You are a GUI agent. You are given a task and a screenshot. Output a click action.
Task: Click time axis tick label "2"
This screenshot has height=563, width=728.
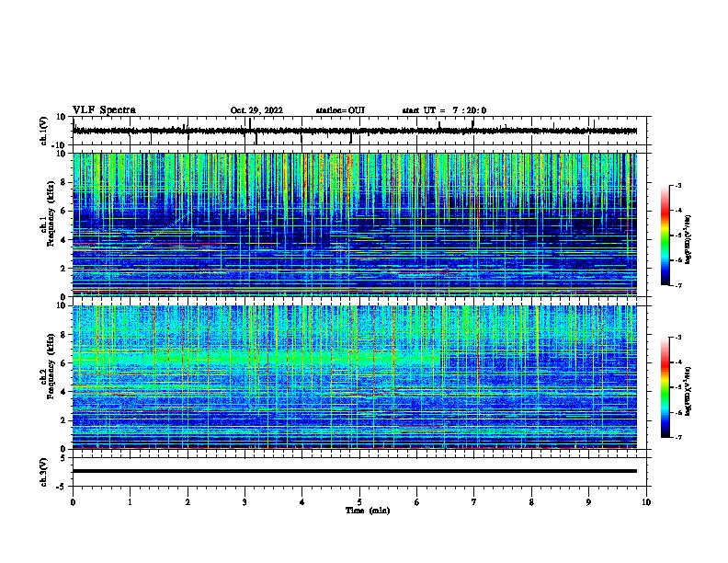(x=188, y=502)
